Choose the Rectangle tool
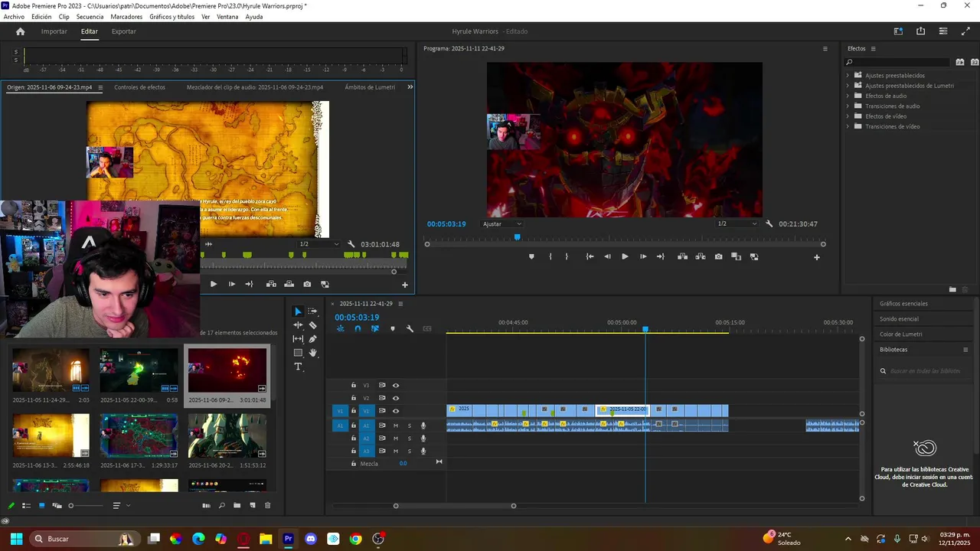This screenshot has height=551, width=980. [298, 353]
